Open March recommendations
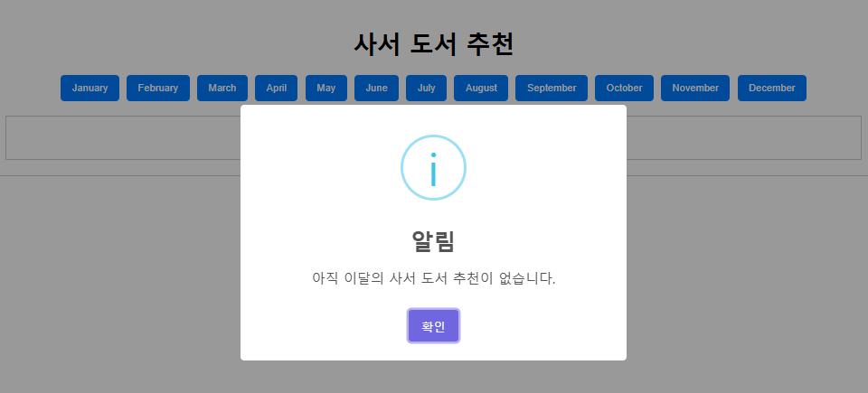 222,88
